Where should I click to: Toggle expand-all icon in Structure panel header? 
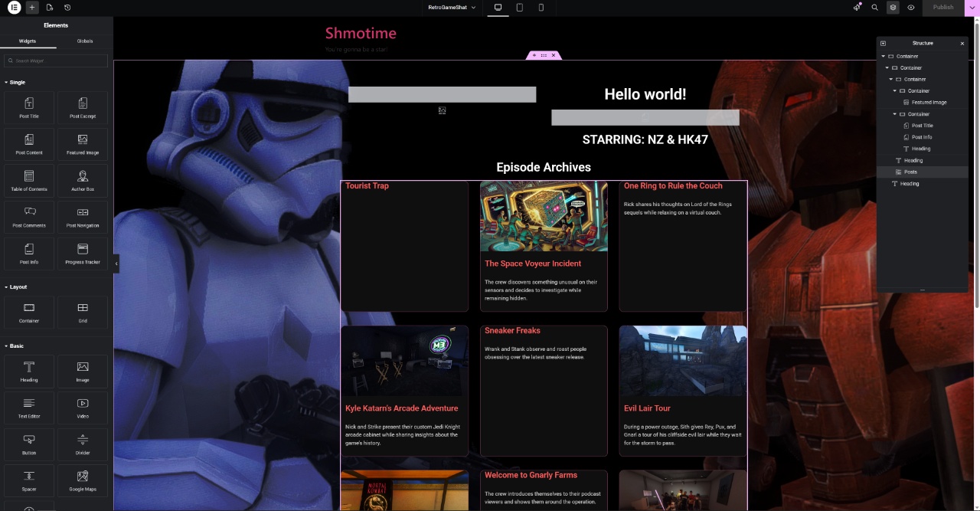click(883, 43)
